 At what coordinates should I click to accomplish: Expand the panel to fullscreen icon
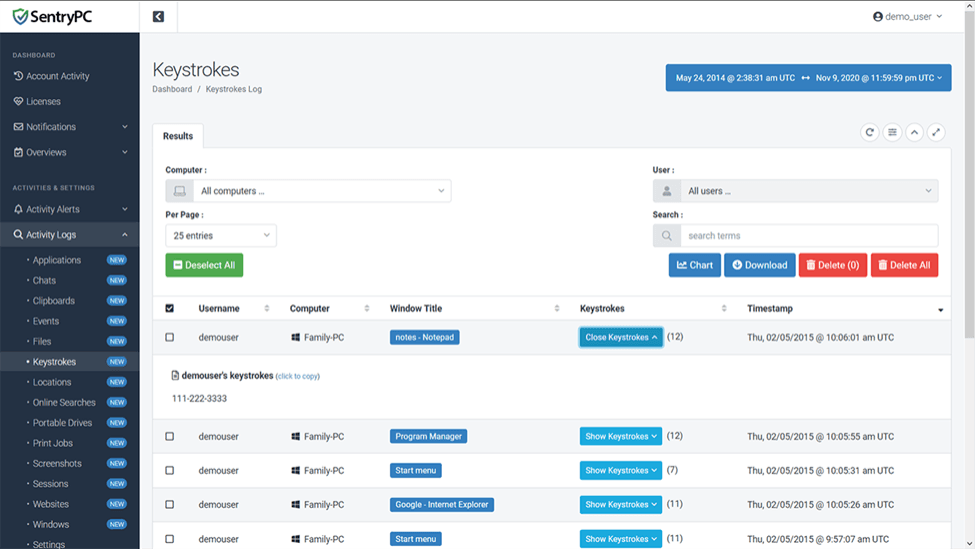tap(936, 132)
